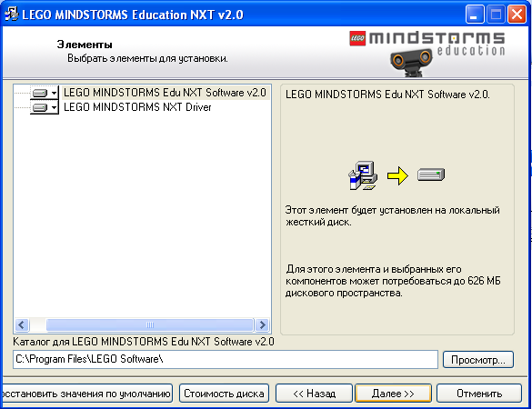Image resolution: width=532 pixels, height=409 pixels.
Task: Click the "Элементы" heading
Action: click(85, 45)
